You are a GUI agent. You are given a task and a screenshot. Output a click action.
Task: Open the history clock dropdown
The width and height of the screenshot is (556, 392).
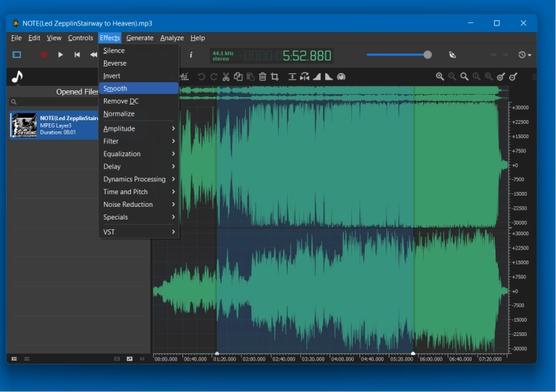click(525, 55)
